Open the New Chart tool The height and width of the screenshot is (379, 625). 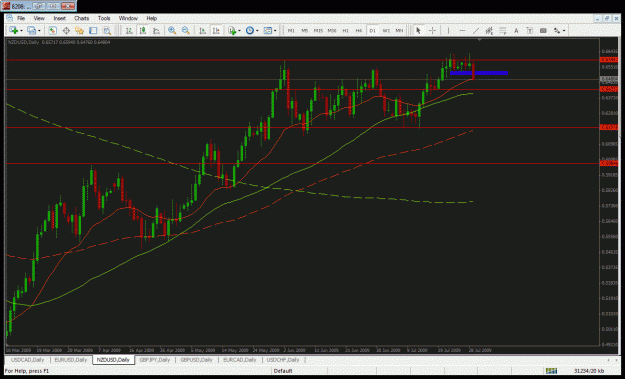[14, 31]
